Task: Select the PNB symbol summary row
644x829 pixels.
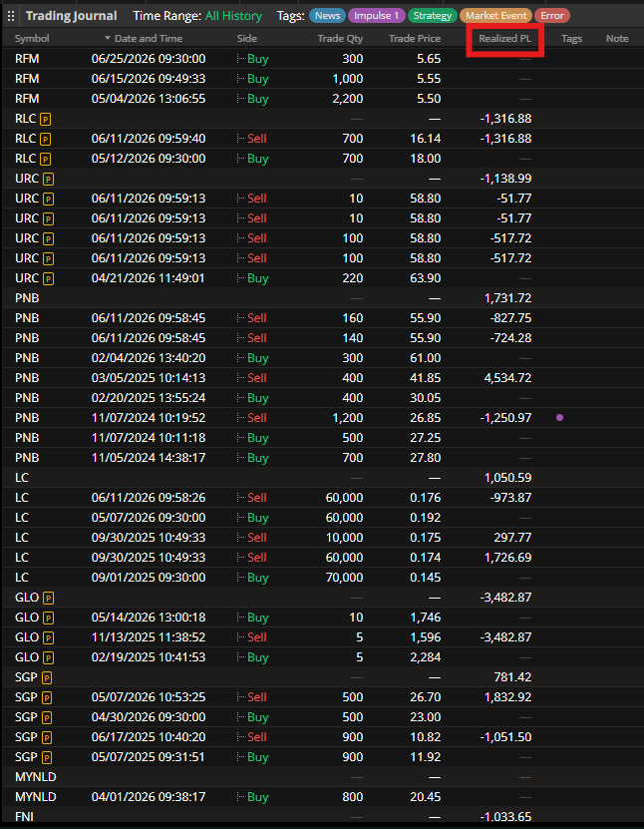Action: (322, 298)
